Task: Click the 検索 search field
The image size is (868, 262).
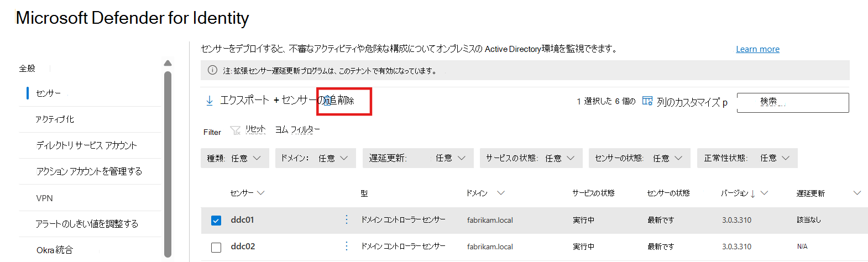Action: tap(792, 102)
